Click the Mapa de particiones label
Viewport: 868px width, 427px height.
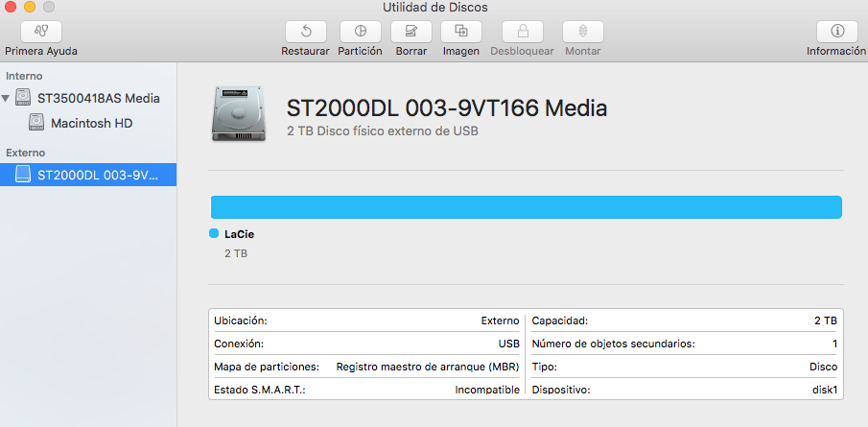coord(267,367)
